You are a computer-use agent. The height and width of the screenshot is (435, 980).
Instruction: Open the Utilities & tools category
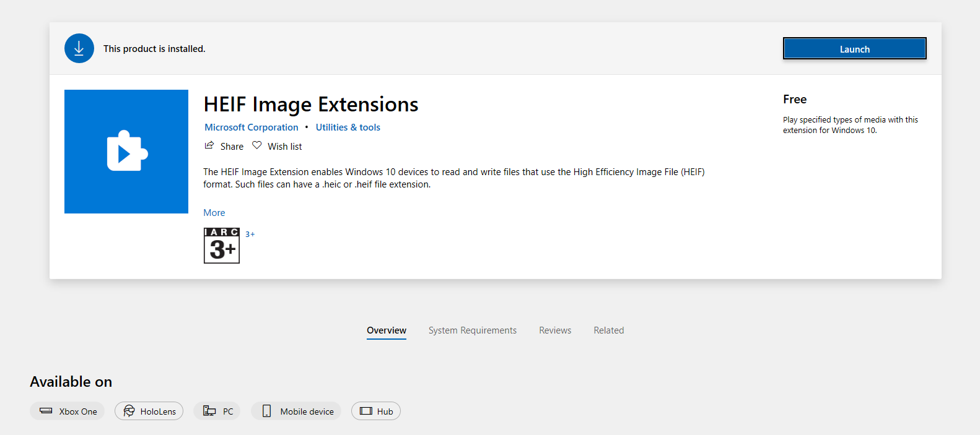pos(348,127)
